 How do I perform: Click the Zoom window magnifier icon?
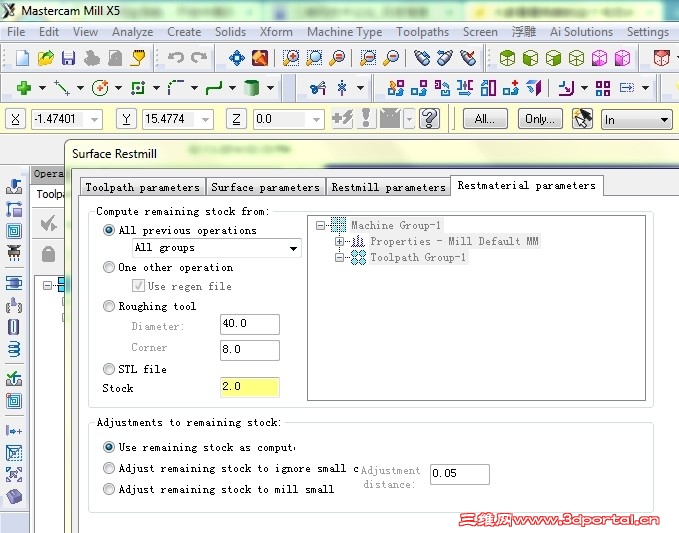tap(291, 58)
